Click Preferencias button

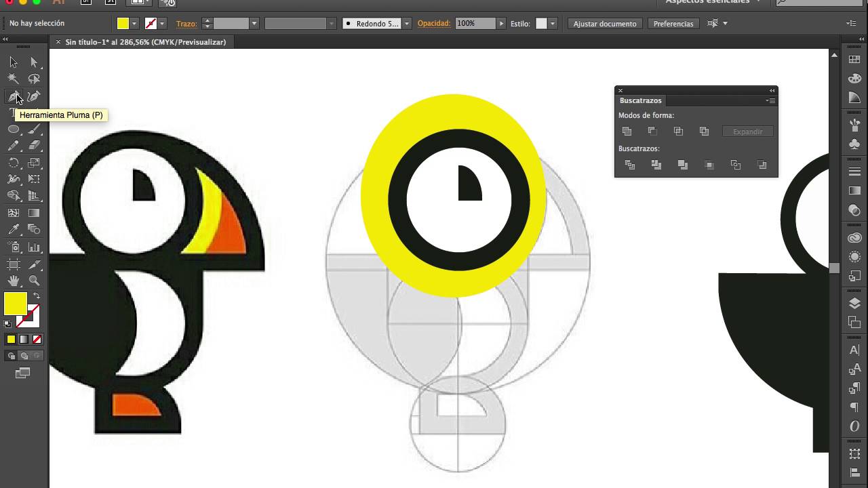coord(673,24)
